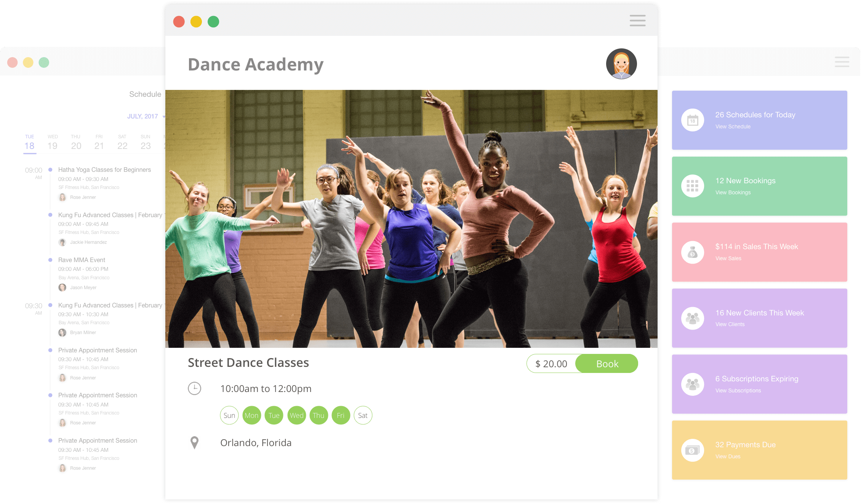
Task: Click the user profile avatar
Action: point(621,64)
